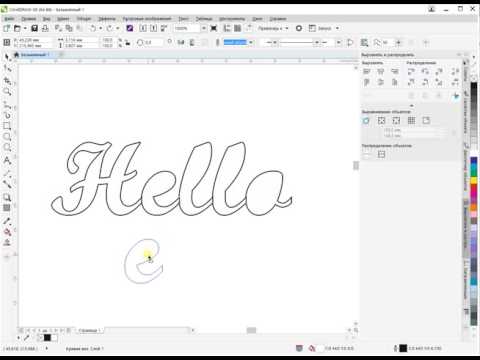Click the horizontal scrollbar thumb
Screen dimensions: 480x360
[x=251, y=330]
